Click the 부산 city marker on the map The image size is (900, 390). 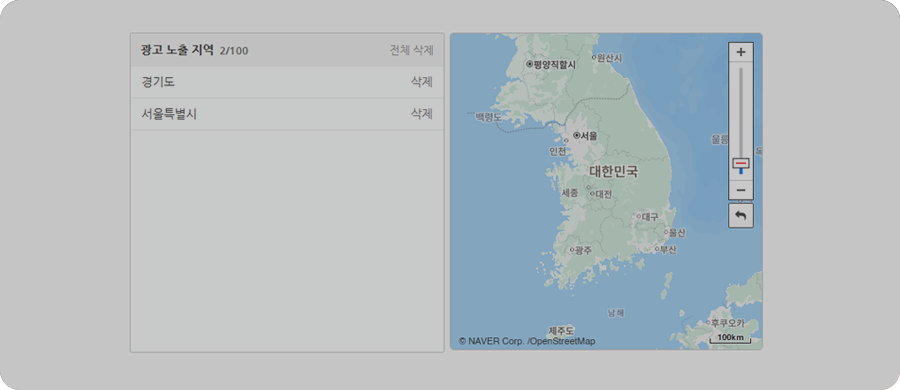pos(657,249)
